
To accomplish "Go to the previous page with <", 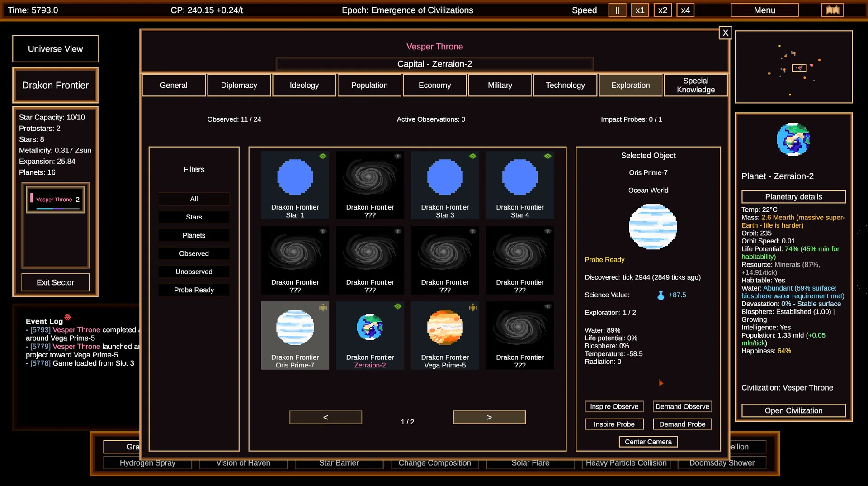I will click(x=325, y=417).
